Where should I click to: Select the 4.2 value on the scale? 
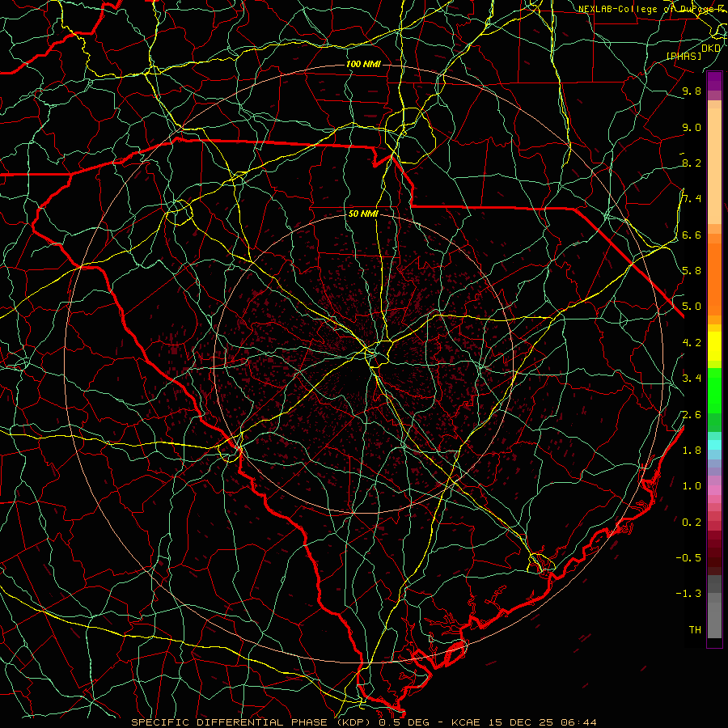(692, 343)
